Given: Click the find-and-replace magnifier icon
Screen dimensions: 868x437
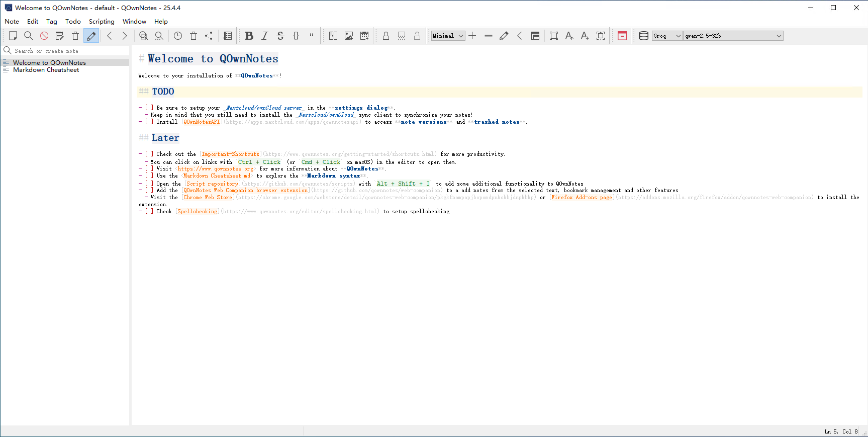Looking at the screenshot, I should point(159,36).
